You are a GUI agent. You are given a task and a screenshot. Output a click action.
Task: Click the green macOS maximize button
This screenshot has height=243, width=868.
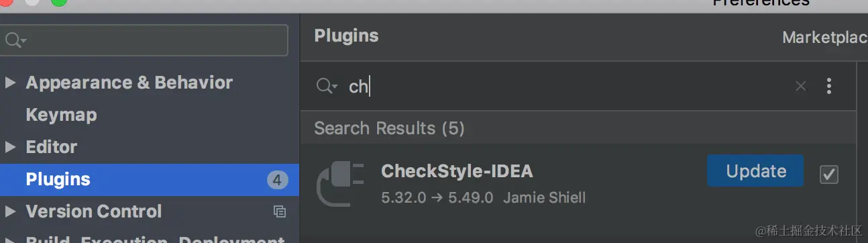pyautogui.click(x=59, y=2)
